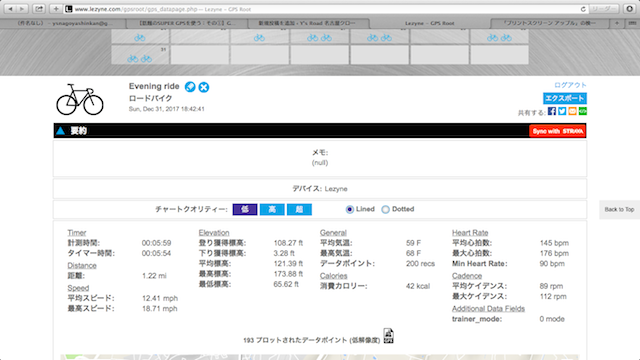Click the Min Heart Rate value 90 bpm
This screenshot has height=360, width=640.
[x=552, y=264]
